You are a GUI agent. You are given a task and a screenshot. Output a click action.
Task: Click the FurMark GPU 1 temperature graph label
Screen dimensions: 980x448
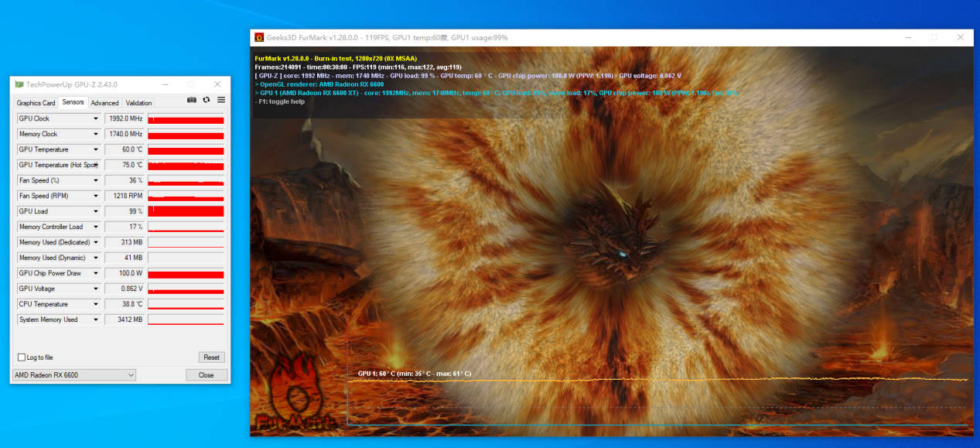pyautogui.click(x=415, y=374)
